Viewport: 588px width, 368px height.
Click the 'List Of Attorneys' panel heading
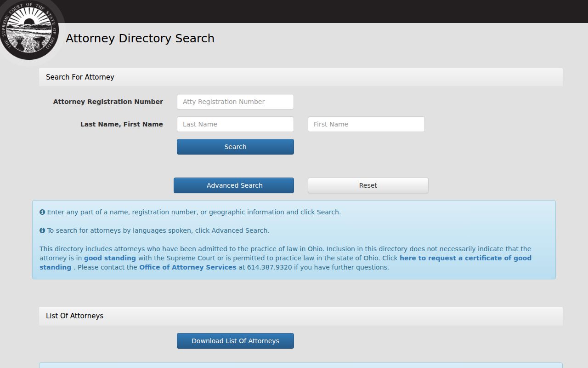(x=74, y=316)
